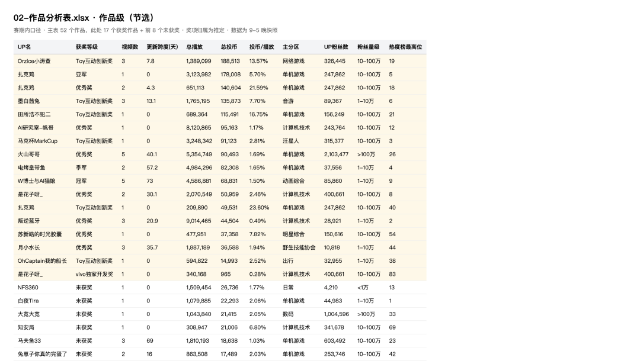Select total plays value 9,014,465
Screen dimensions: 640x364
(x=199, y=221)
